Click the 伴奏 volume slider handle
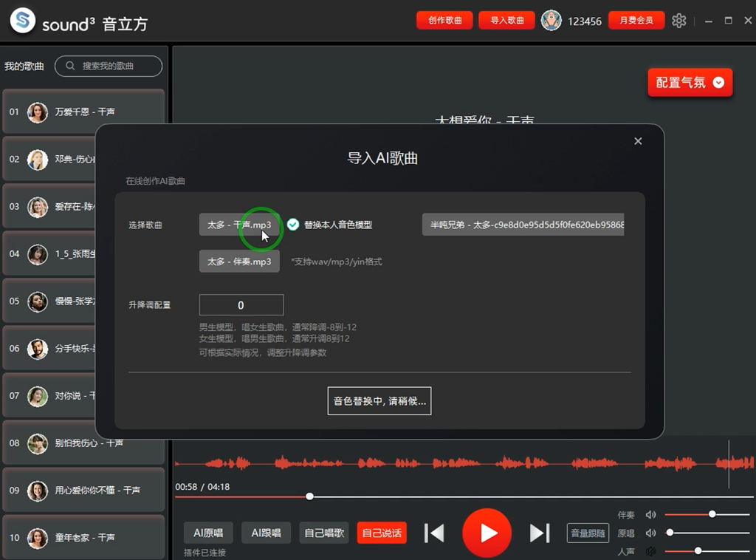The image size is (756, 560). (711, 513)
